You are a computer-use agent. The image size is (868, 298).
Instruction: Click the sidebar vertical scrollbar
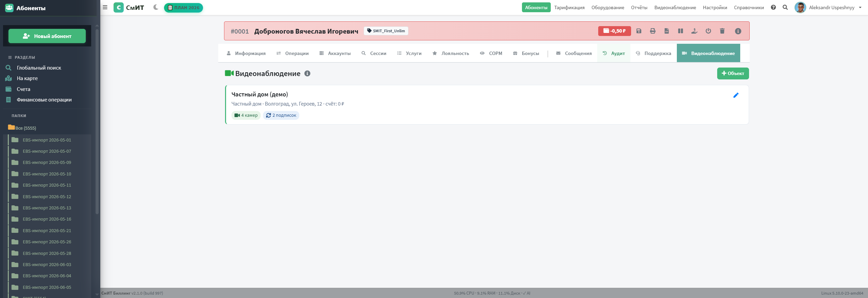tap(97, 122)
